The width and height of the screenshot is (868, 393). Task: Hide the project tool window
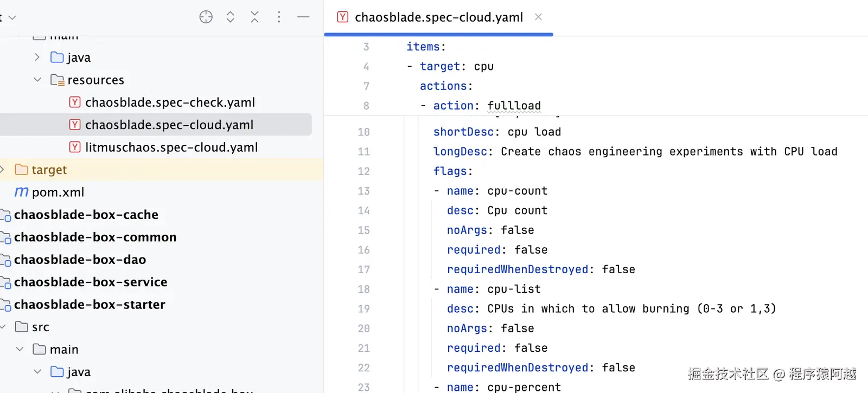tap(303, 17)
